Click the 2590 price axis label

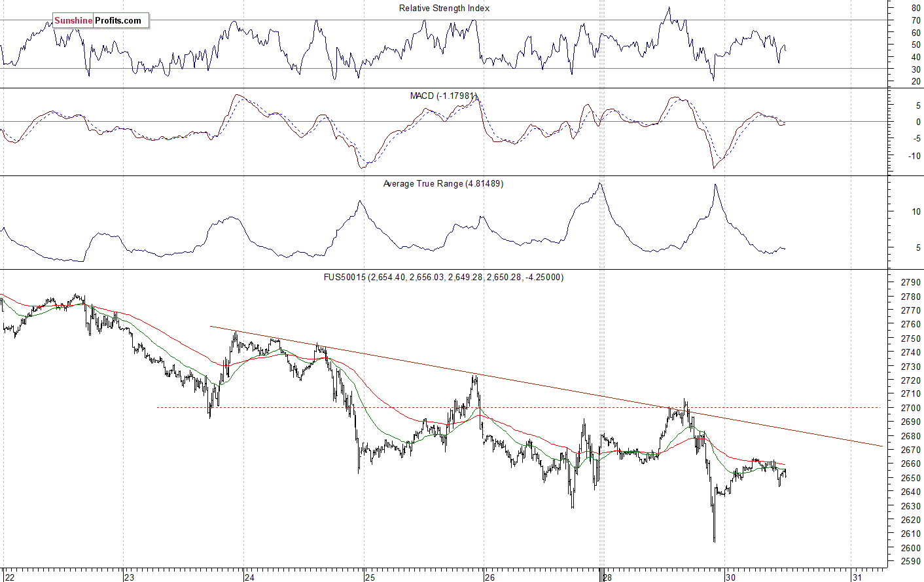[x=910, y=562]
